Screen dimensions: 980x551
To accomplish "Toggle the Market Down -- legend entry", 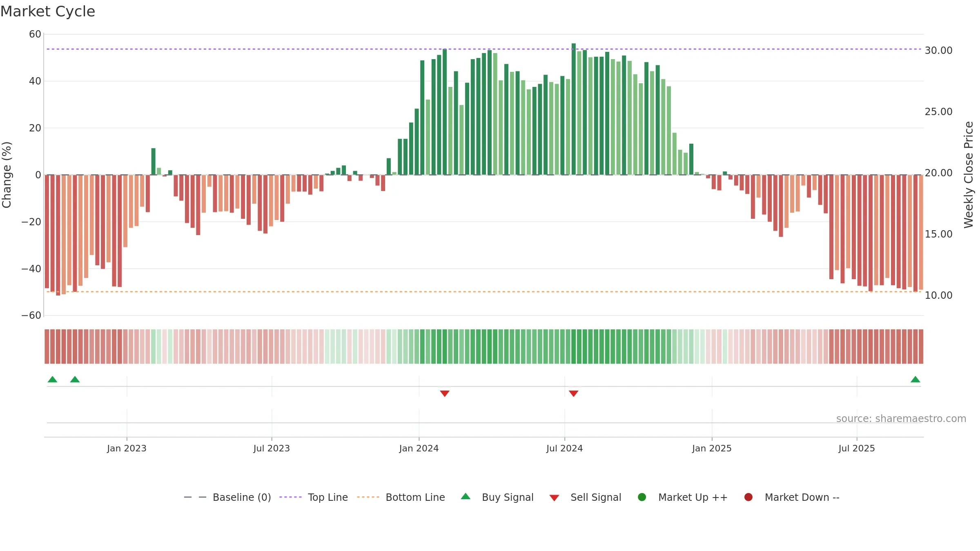I will click(x=792, y=497).
